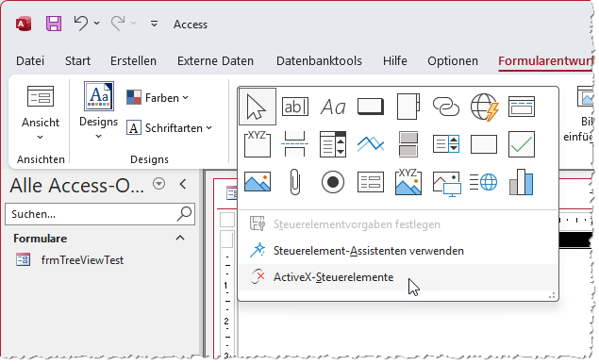Insert a bound object frame control
599x364 pixels.
click(x=408, y=182)
